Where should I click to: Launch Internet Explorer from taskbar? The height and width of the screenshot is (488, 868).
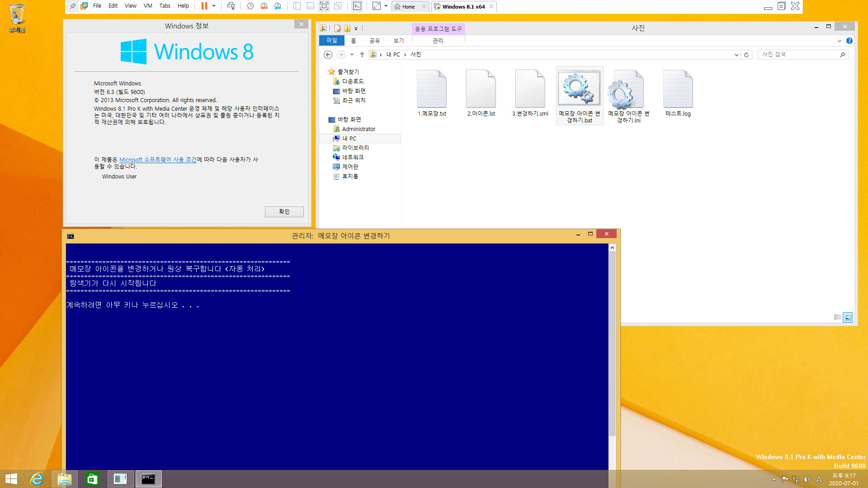(x=37, y=479)
